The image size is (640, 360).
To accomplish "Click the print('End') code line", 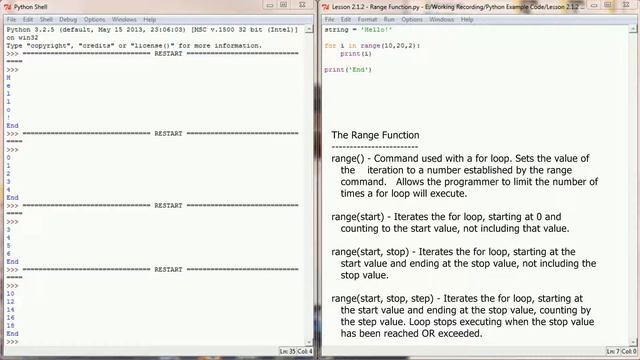I will [x=348, y=70].
